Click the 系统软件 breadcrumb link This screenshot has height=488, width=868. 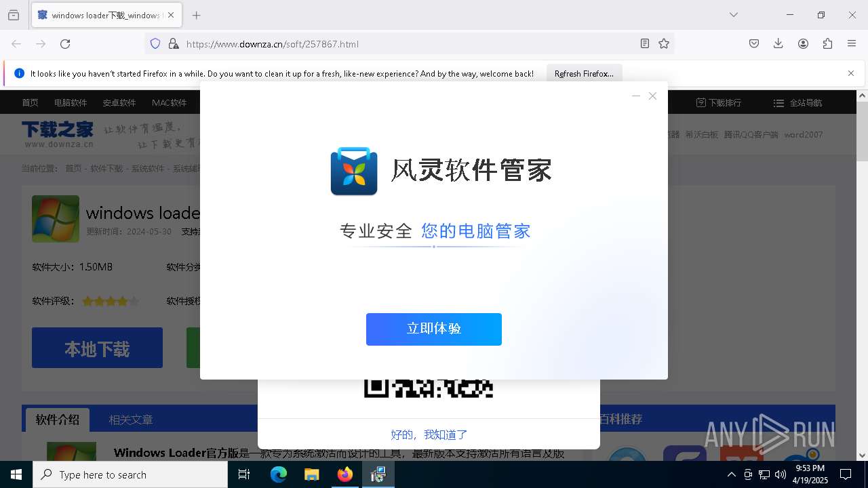148,168
